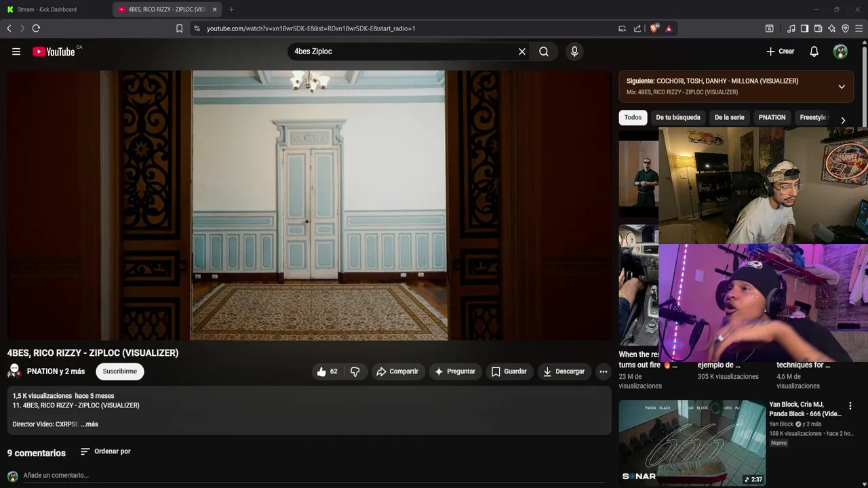Viewport: 868px width, 488px height.
Task: Expand description with ...más
Action: (x=90, y=424)
